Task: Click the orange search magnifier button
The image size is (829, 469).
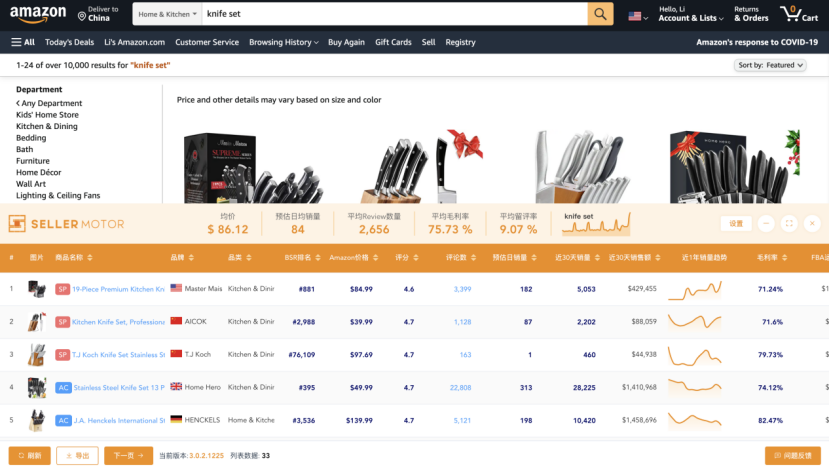Action: pos(600,14)
